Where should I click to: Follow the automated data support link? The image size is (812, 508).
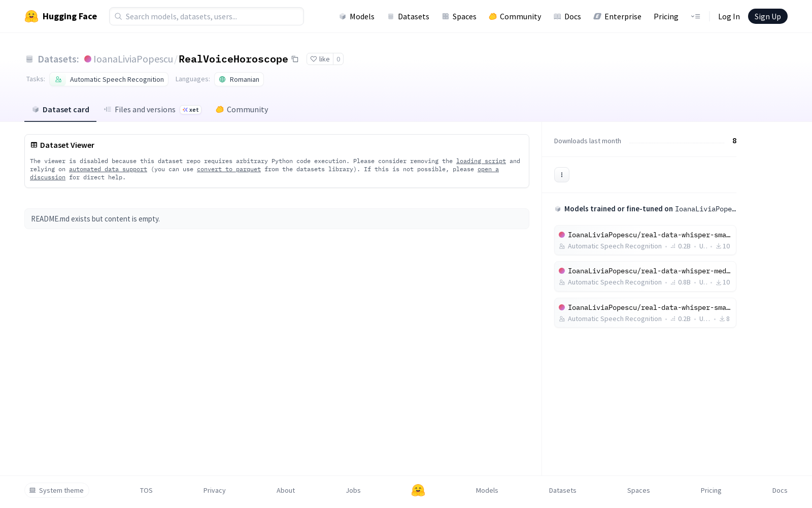pyautogui.click(x=108, y=169)
